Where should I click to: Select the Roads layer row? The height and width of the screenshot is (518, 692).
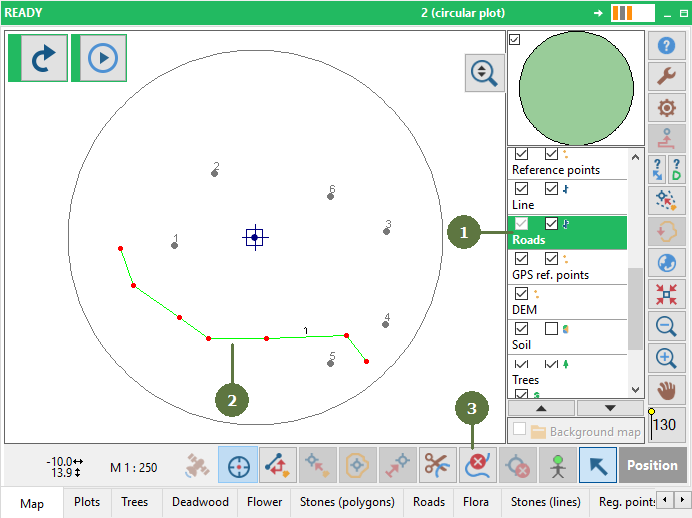568,233
